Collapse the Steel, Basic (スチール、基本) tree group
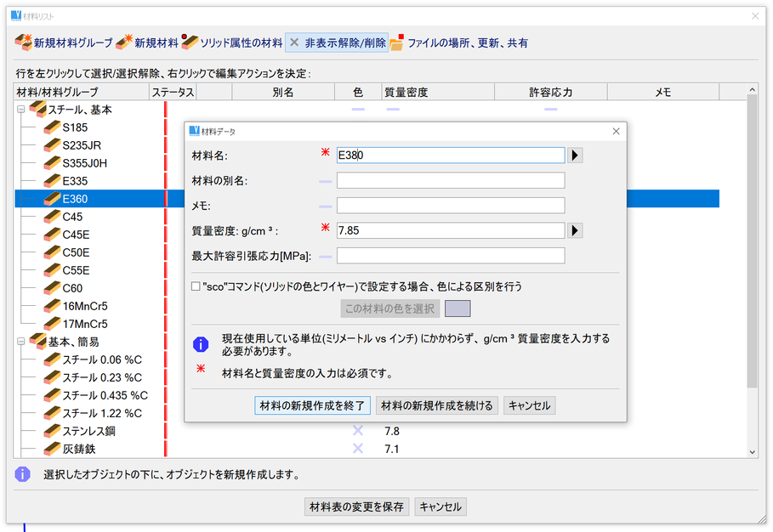The height and width of the screenshot is (532, 773). coord(20,110)
